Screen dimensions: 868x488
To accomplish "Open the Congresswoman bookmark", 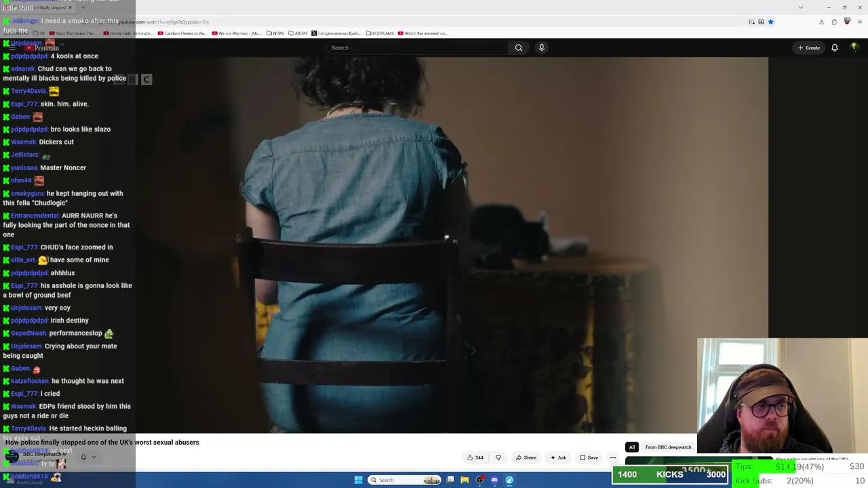I will 336,33.
